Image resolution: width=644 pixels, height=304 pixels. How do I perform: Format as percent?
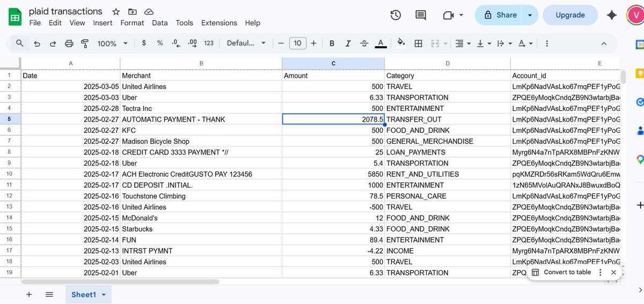160,43
